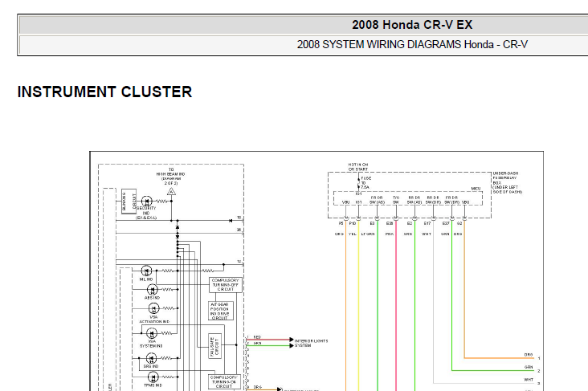Click the ABS IND LED symbol

tap(152, 289)
